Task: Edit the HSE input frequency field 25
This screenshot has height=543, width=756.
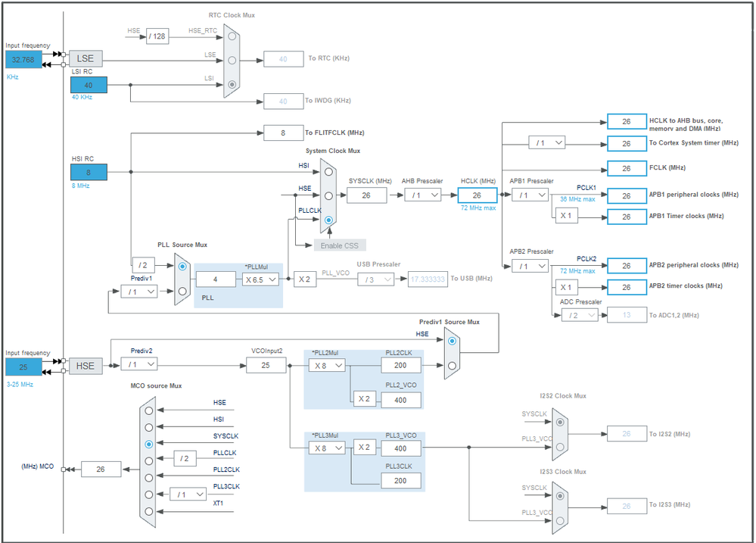Action: click(x=23, y=367)
